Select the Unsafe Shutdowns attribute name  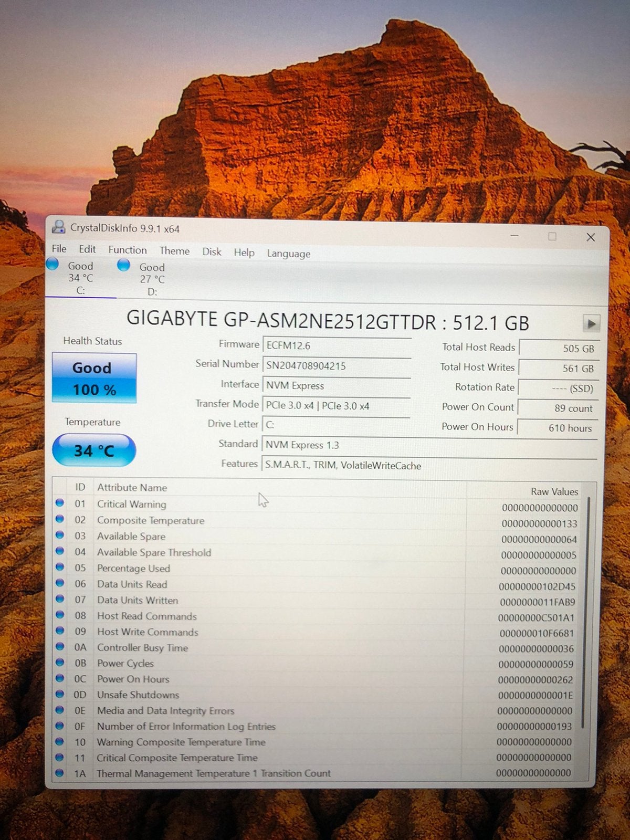[x=138, y=695]
